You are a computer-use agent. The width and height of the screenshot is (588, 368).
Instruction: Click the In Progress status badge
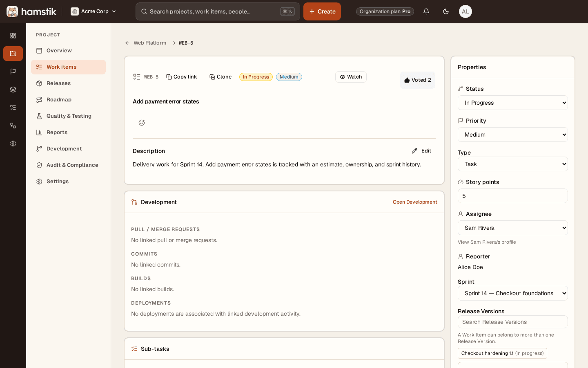click(x=256, y=77)
